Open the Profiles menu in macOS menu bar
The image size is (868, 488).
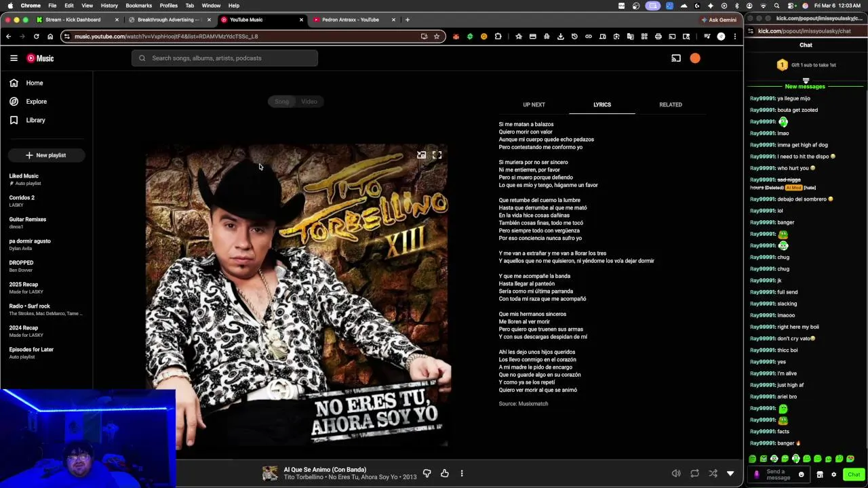coord(169,5)
